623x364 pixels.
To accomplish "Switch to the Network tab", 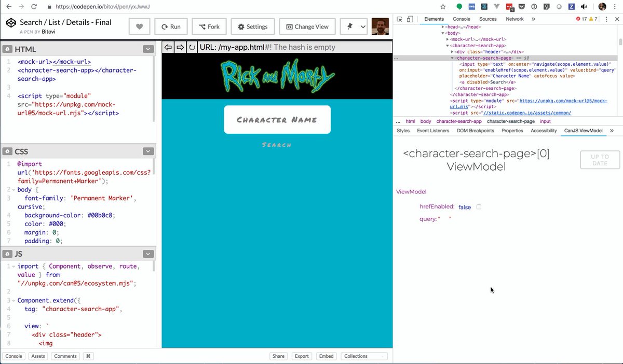I will pyautogui.click(x=514, y=19).
